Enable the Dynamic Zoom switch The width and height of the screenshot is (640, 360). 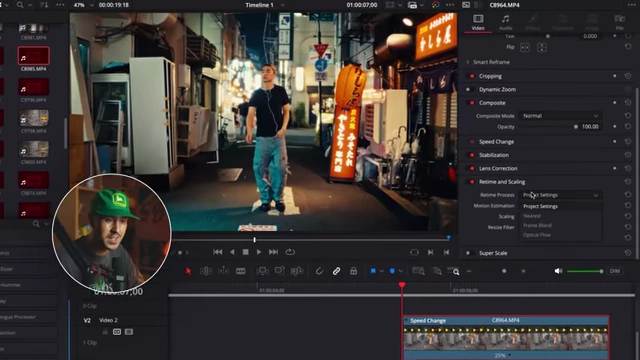(x=469, y=89)
